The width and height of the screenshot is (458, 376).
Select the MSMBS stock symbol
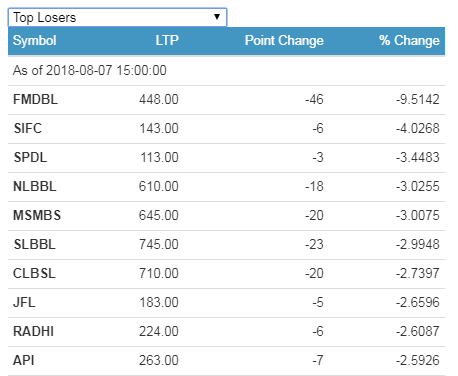coord(37,215)
